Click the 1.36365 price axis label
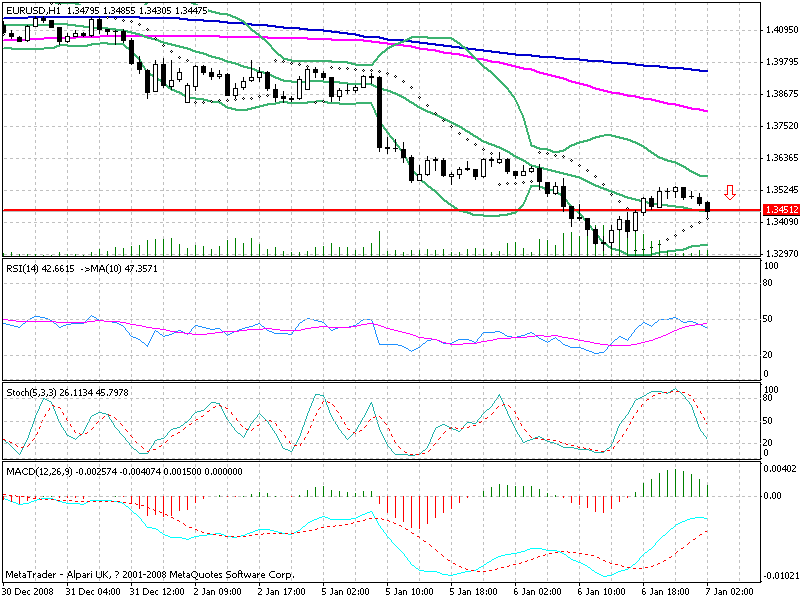This screenshot has width=800, height=600. tap(782, 158)
